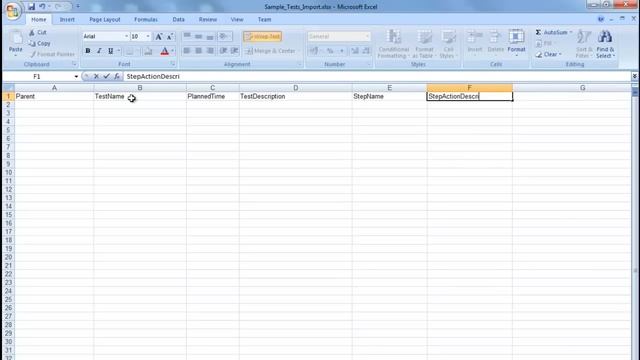Open the Customize Quick Access Toolbar dropdown
Image resolution: width=640 pixels, height=360 pixels.
(x=78, y=7)
